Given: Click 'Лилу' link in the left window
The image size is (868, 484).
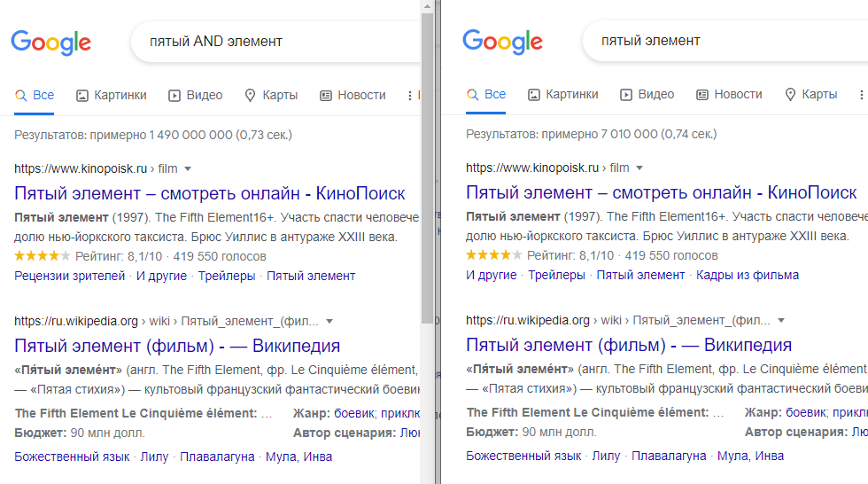Looking at the screenshot, I should click(x=154, y=457).
